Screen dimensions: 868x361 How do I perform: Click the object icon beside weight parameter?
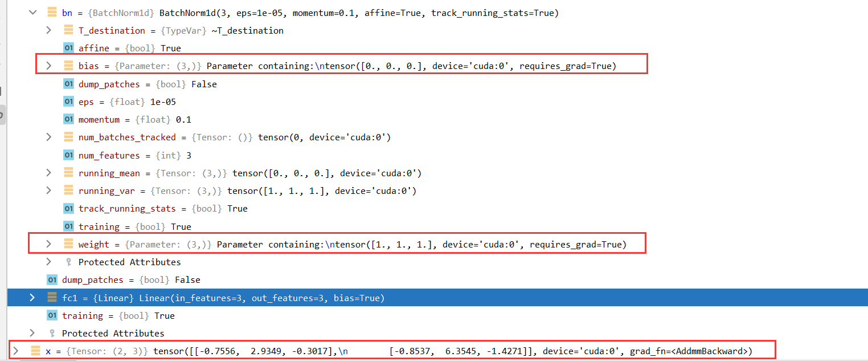pyautogui.click(x=68, y=244)
